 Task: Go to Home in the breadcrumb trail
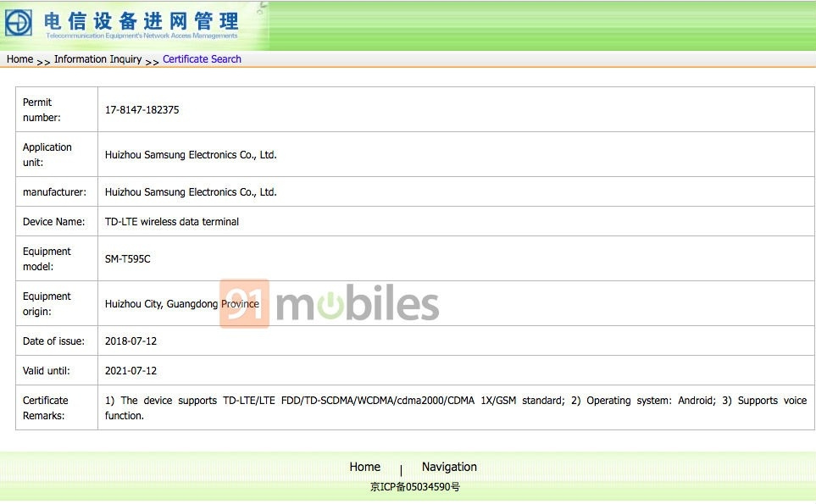19,59
